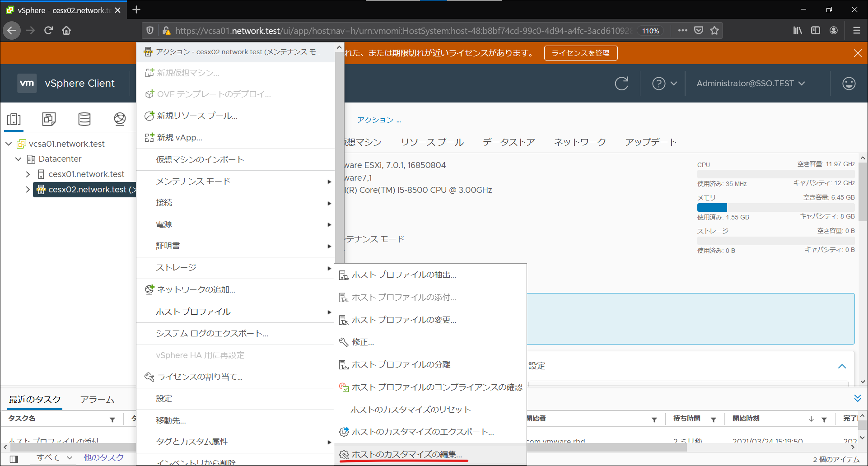Switch to アラーム tab
The height and width of the screenshot is (466, 868).
[97, 400]
